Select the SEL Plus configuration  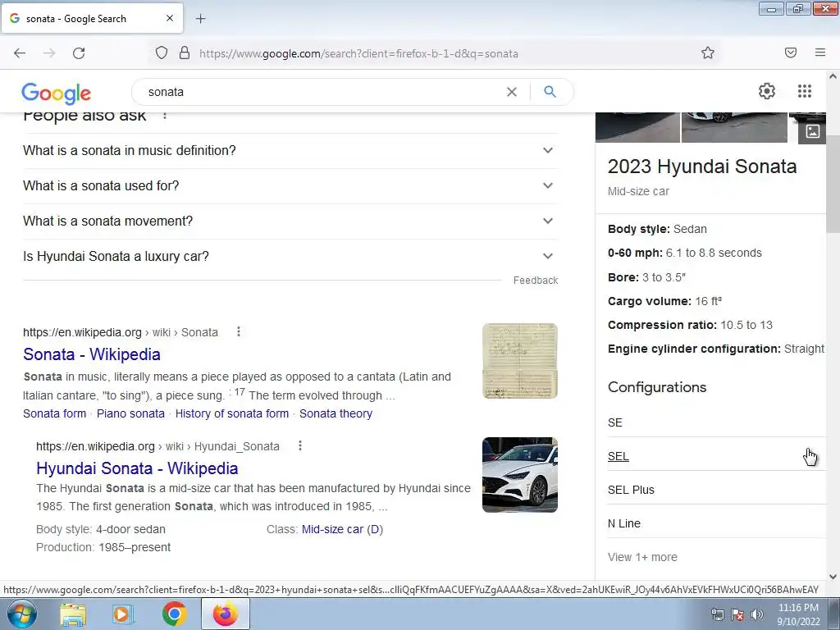click(717, 490)
